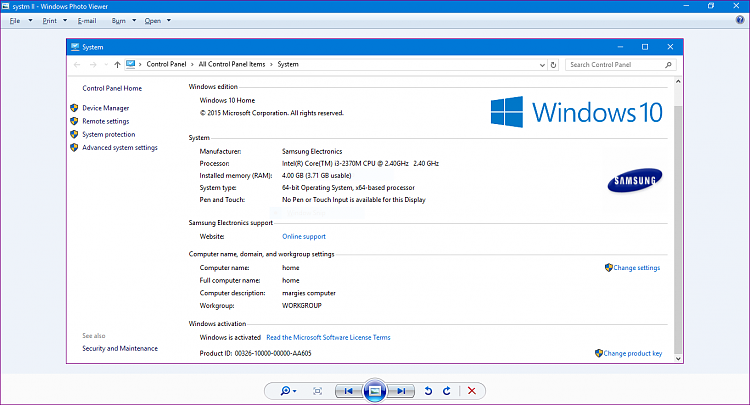Delete the photo with the red X
The width and height of the screenshot is (750, 405).
click(472, 391)
